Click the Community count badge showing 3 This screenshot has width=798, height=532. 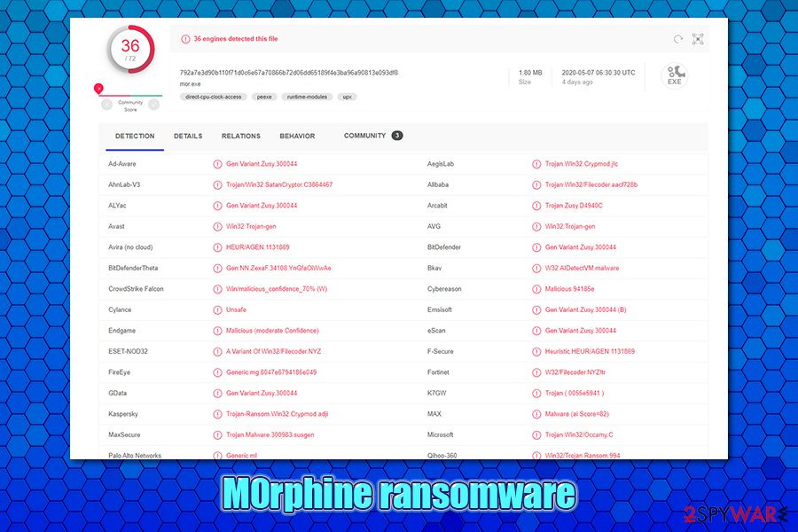pyautogui.click(x=397, y=136)
